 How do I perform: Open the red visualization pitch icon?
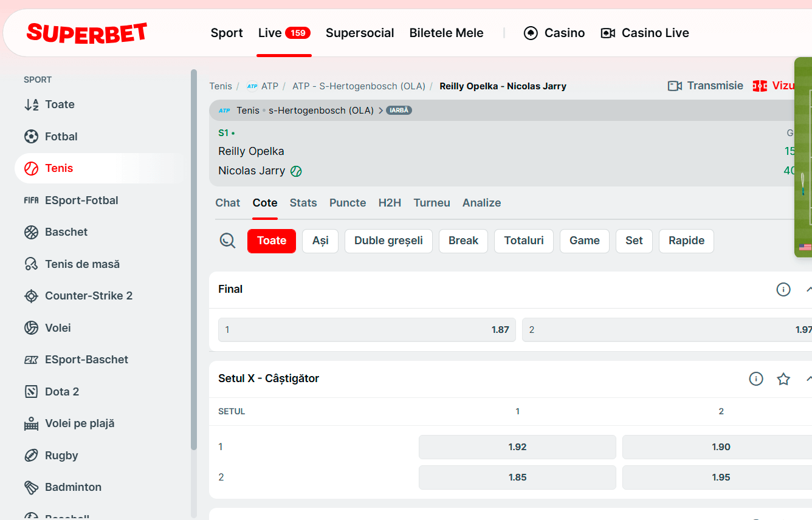coord(760,86)
